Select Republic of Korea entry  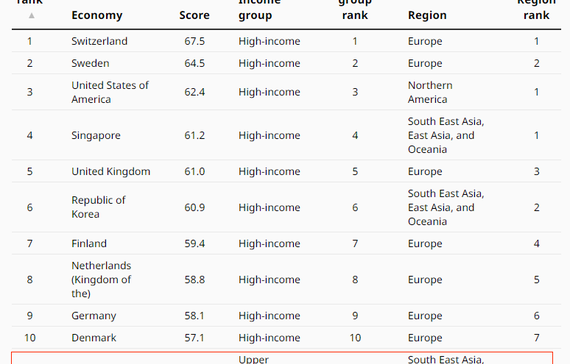98,207
